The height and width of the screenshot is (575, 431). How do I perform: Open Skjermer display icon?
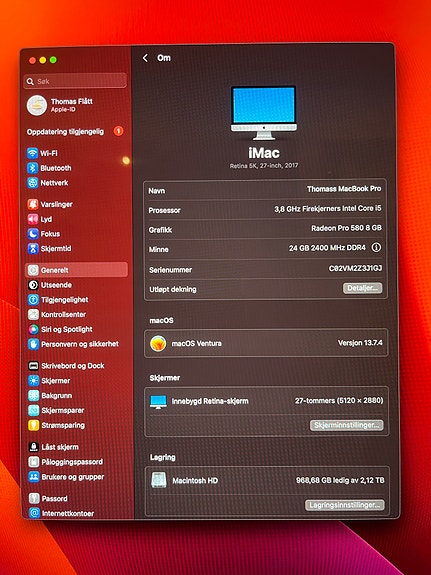[x=33, y=381]
